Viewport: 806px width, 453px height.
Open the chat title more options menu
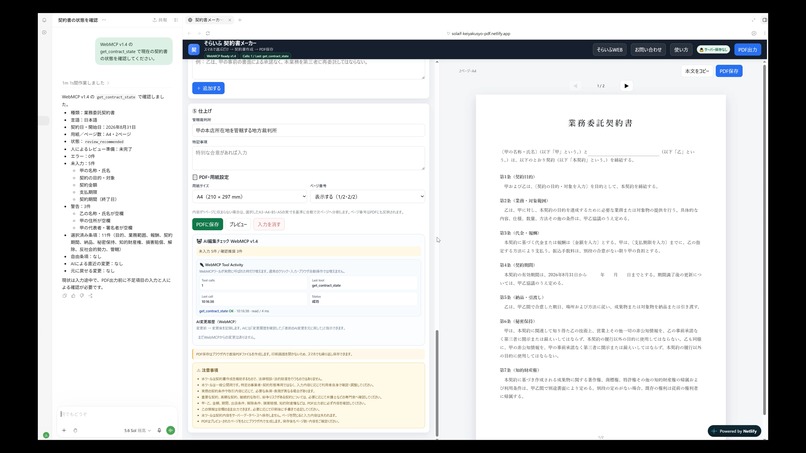click(104, 20)
